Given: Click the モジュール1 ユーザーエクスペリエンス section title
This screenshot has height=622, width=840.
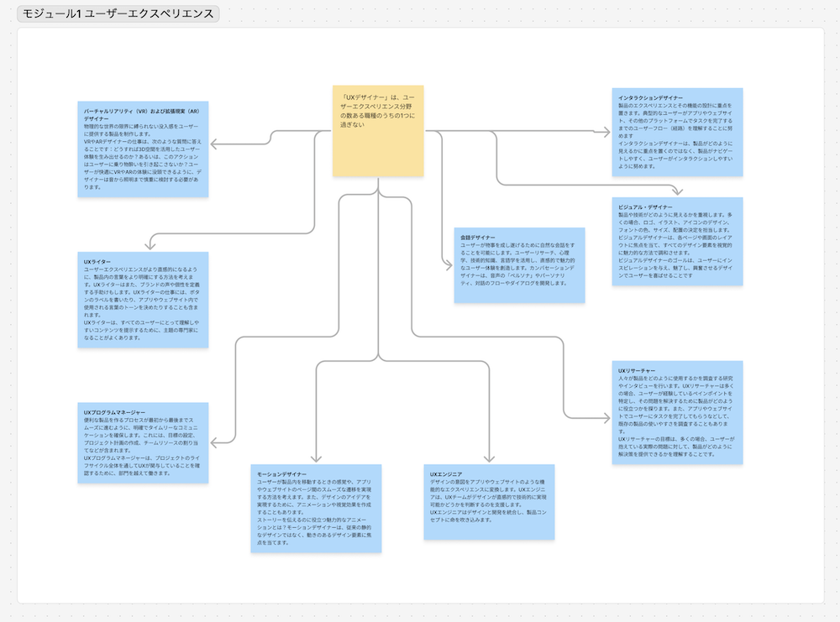Looking at the screenshot, I should click(x=118, y=14).
